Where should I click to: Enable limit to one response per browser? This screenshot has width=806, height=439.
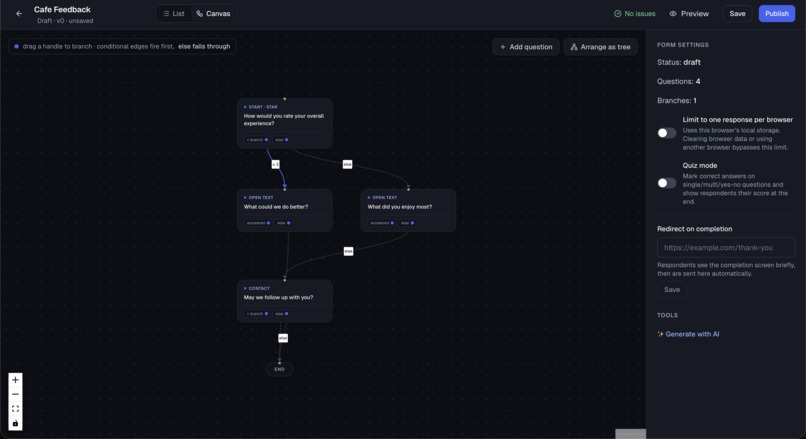[x=667, y=133]
